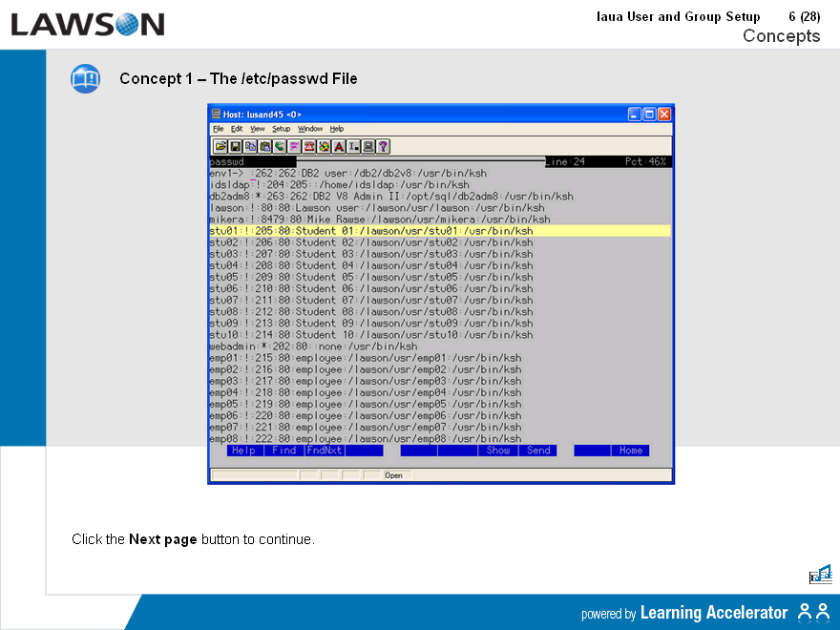The height and width of the screenshot is (630, 840).
Task: Open the Help menu
Action: (x=336, y=129)
